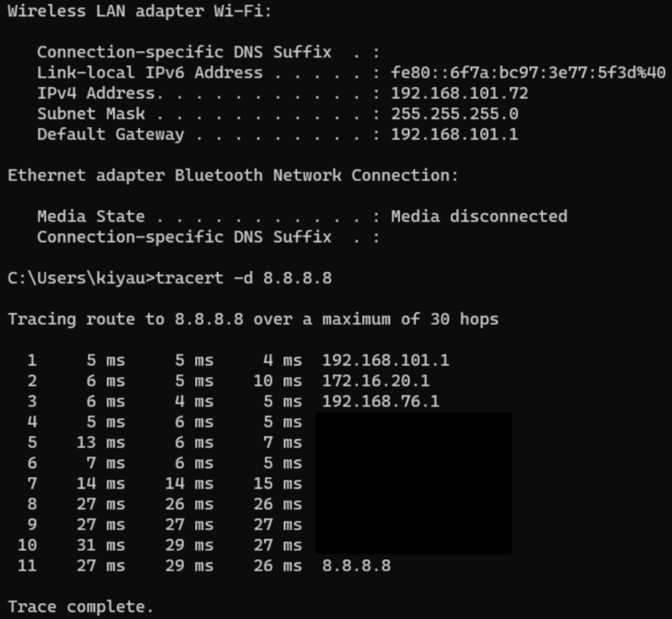Click the final hop address 8.8.8.8
Screen dimensions: 672x619
click(356, 565)
